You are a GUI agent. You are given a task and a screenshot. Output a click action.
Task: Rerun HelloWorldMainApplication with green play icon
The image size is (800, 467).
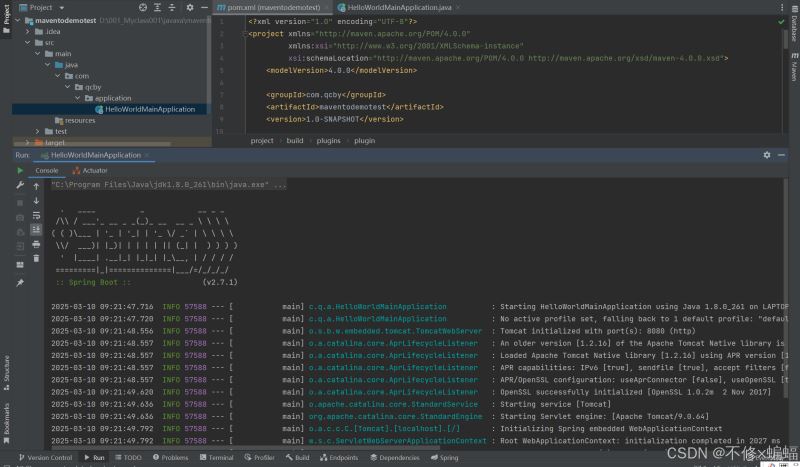point(20,170)
